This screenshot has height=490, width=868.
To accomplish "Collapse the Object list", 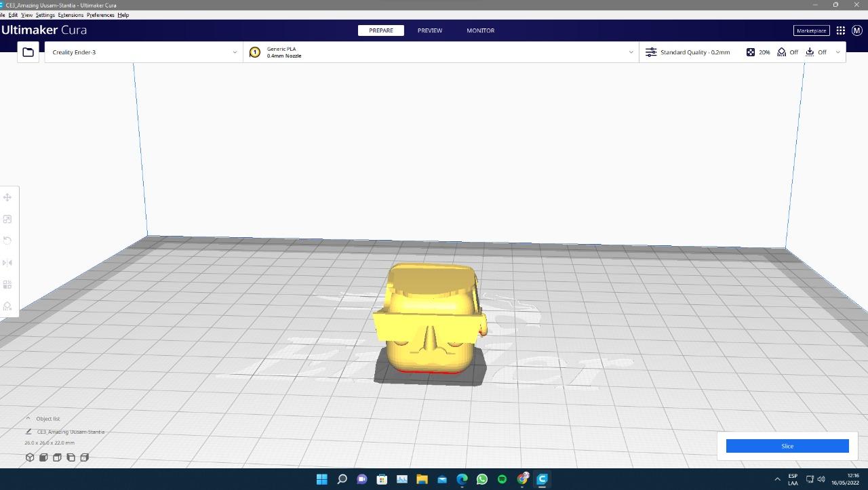I will [28, 418].
